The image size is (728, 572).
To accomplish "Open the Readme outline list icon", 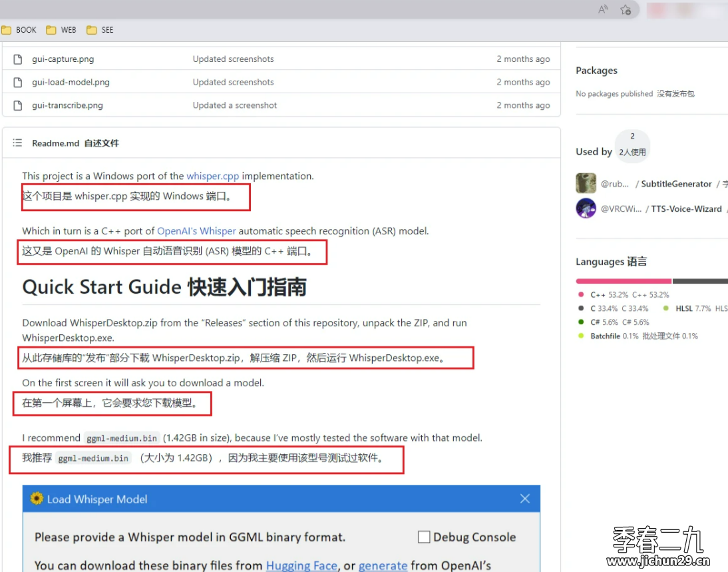I will tap(17, 143).
